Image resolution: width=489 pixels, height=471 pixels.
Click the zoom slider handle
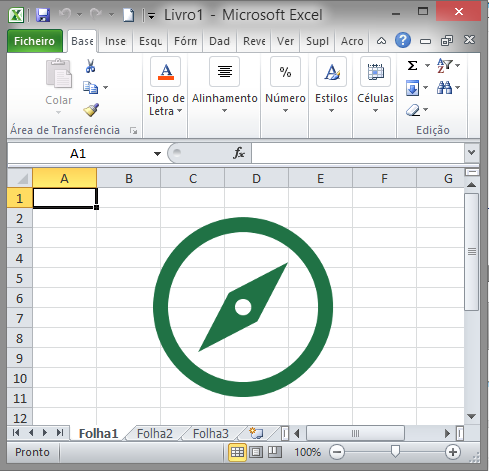(x=395, y=452)
